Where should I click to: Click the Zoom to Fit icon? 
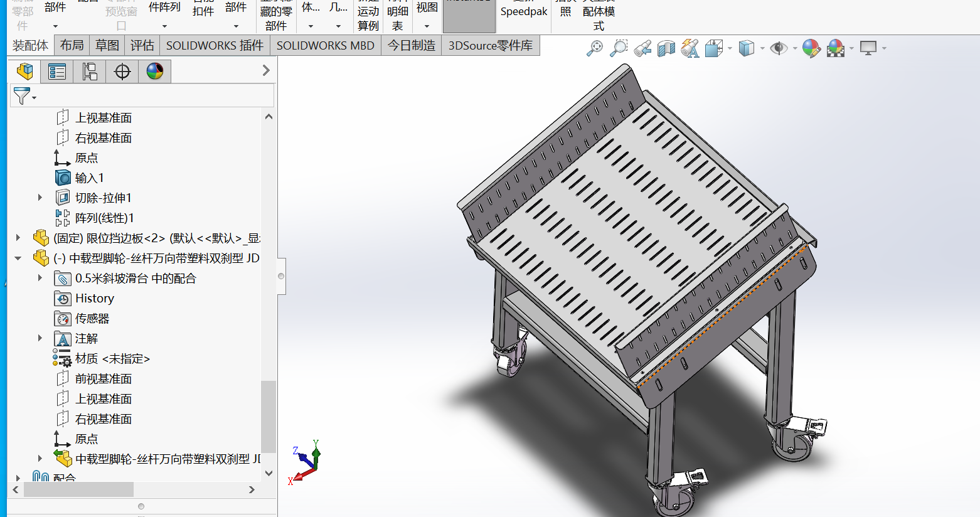coord(594,48)
